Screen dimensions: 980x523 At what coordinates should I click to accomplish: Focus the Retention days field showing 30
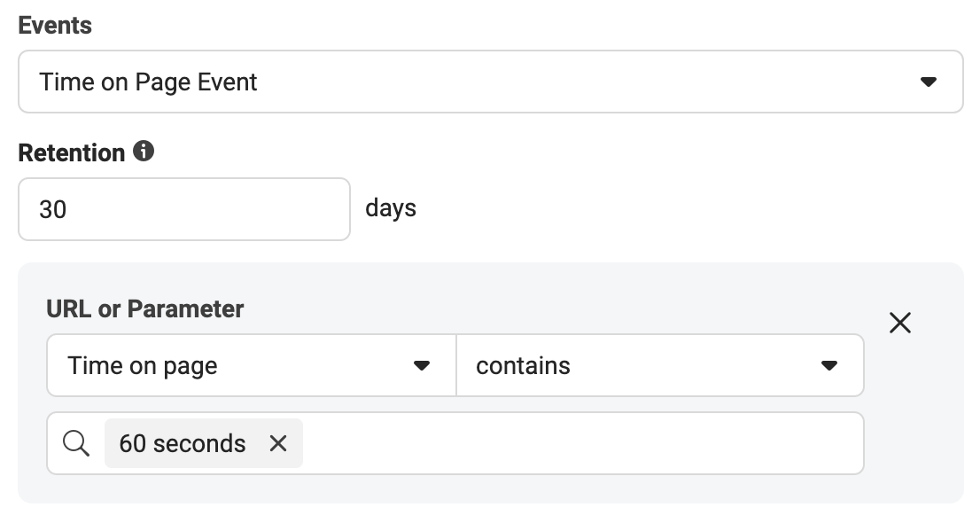[x=183, y=209]
